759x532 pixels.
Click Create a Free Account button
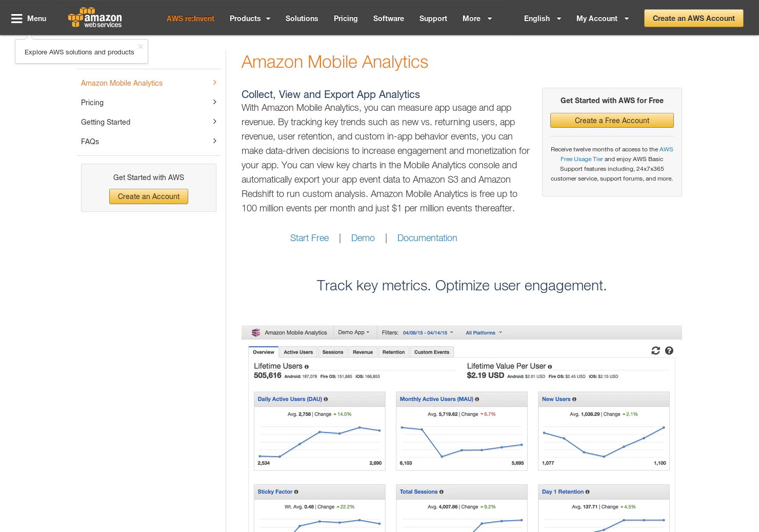[x=612, y=121]
